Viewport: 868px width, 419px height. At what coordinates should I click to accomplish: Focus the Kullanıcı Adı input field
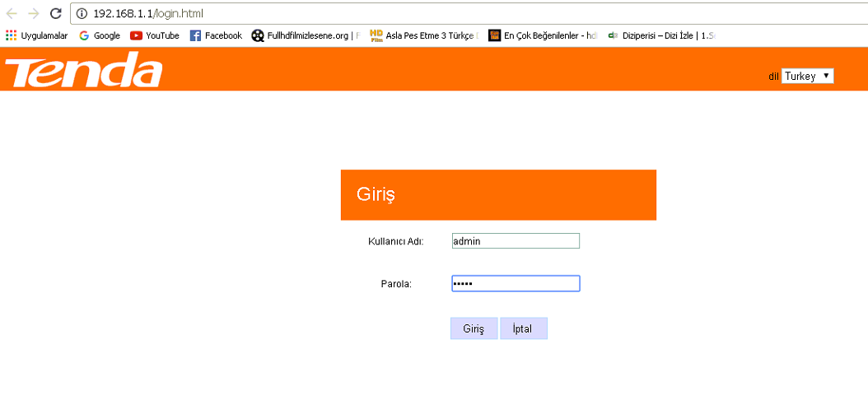(516, 240)
